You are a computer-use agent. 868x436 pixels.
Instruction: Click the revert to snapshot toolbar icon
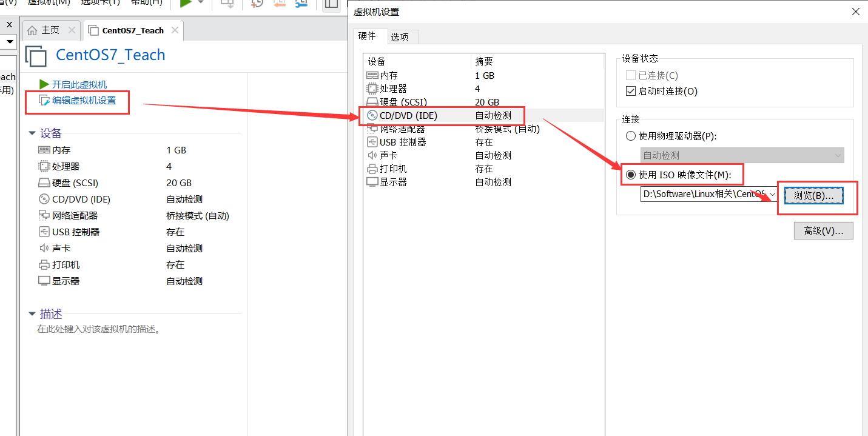coord(279,4)
